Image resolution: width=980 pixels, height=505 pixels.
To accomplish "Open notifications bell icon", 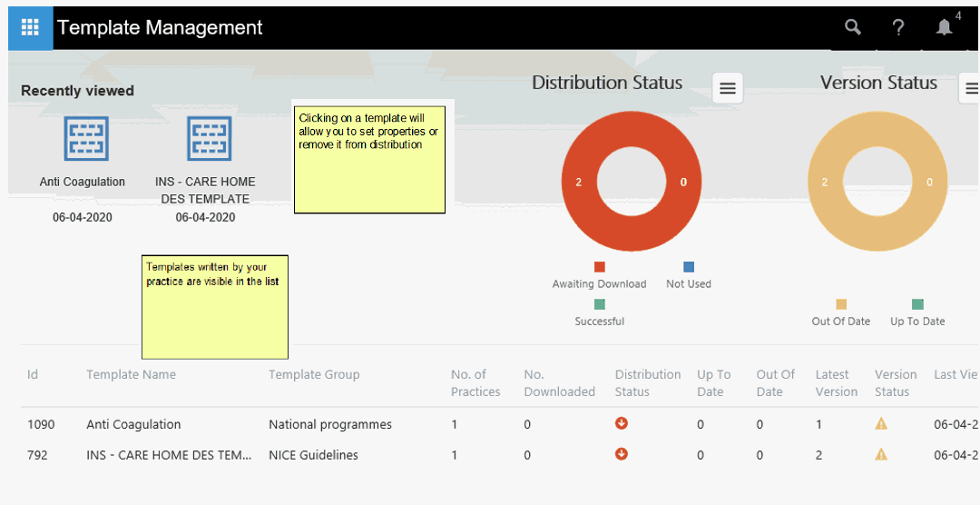I will 945,27.
